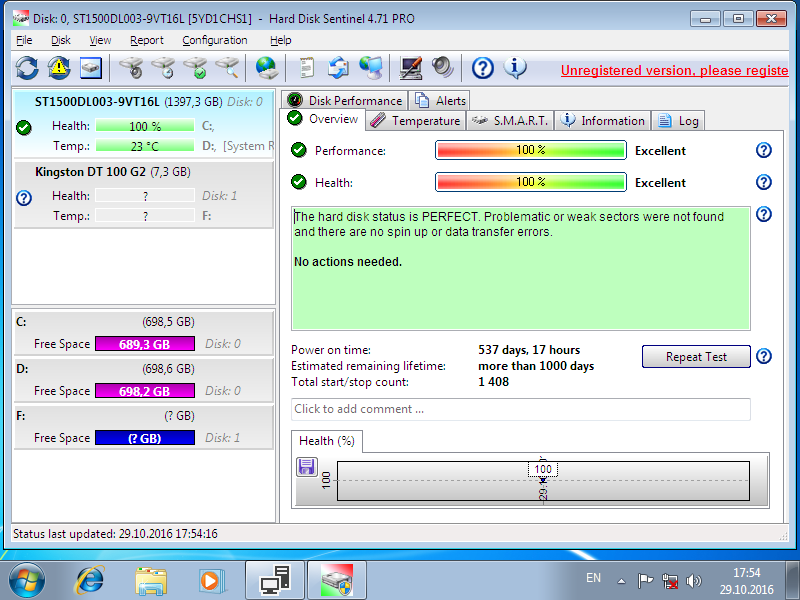Click the disk with magnifier surface test icon
The image size is (800, 600).
coord(228,68)
